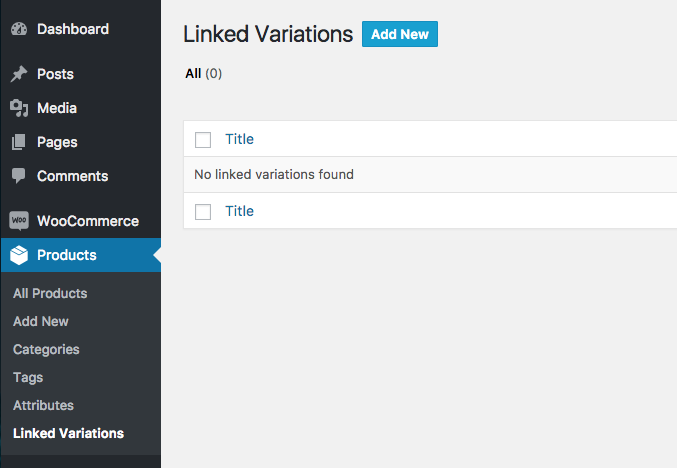This screenshot has width=677, height=468.
Task: Click the Posts pushpin icon
Action: [19, 74]
